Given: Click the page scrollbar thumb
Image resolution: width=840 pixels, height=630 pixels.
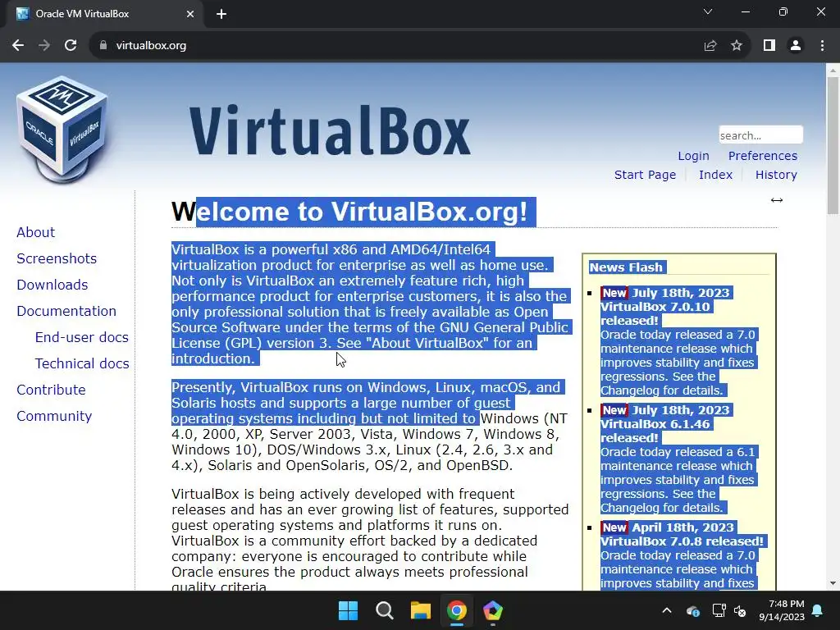Looking at the screenshot, I should coord(833,144).
